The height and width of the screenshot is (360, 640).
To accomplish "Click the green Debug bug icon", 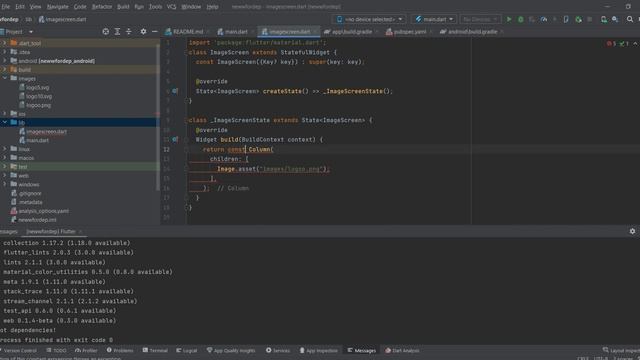I will [520, 19].
